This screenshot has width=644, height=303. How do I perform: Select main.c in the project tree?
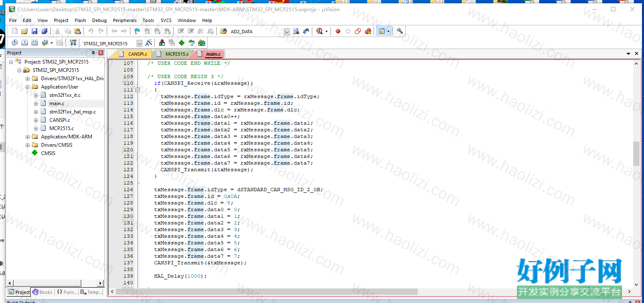pos(57,103)
